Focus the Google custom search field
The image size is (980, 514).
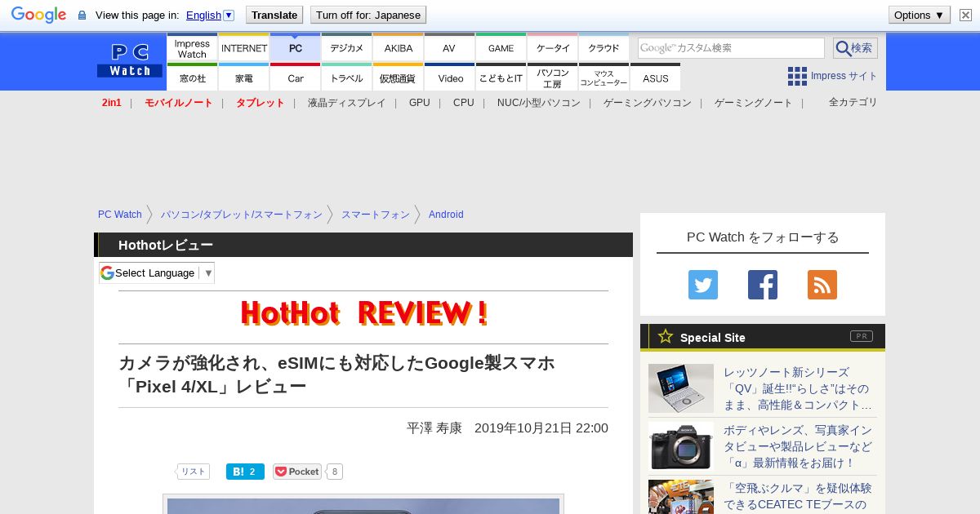(x=731, y=48)
